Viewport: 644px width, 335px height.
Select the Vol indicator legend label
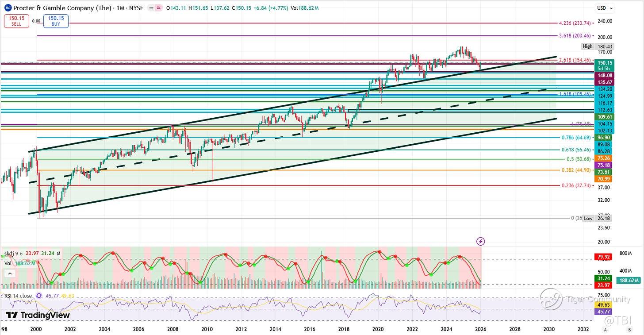(x=8, y=263)
